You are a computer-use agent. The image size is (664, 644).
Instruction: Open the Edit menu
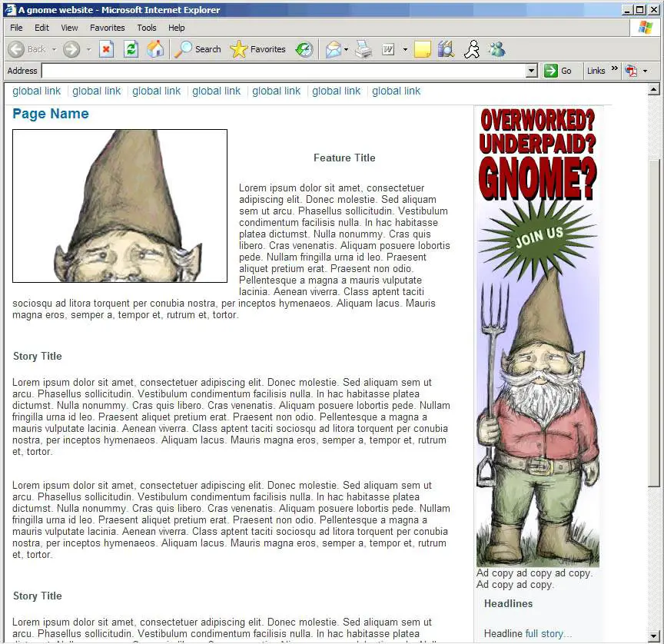point(42,28)
